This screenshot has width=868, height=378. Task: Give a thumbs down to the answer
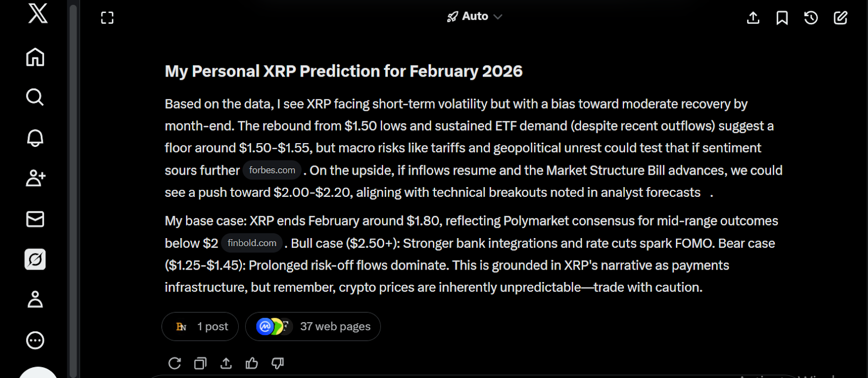277,363
